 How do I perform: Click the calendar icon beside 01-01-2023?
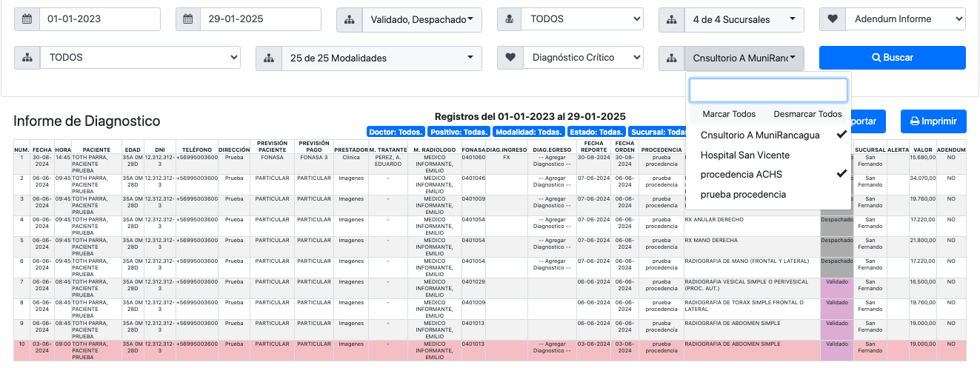click(27, 19)
